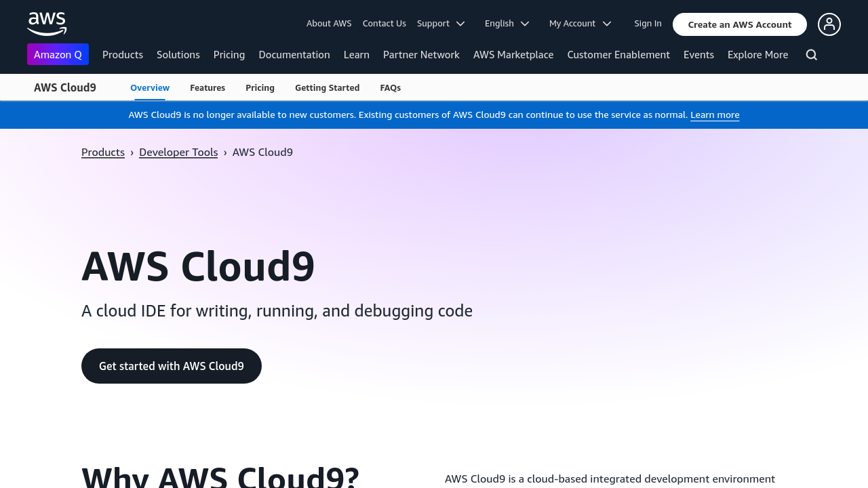Expand the Support dropdown
This screenshot has height=488, width=868.
[x=441, y=24]
